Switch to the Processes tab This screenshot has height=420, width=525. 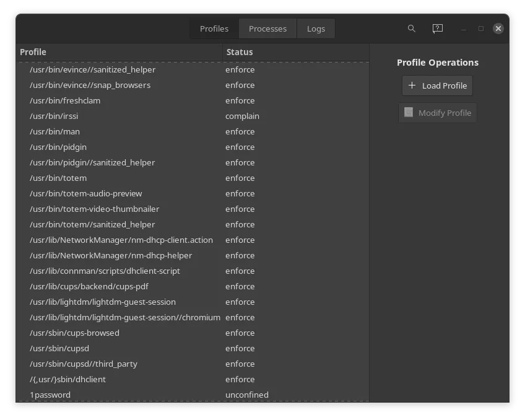point(267,28)
